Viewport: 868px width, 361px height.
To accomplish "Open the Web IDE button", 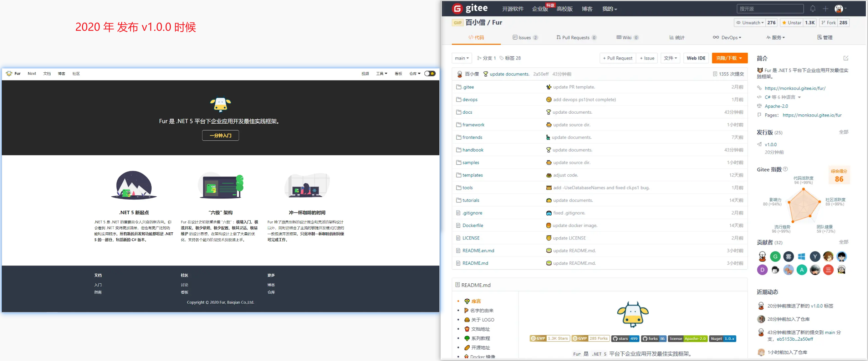I will 696,58.
